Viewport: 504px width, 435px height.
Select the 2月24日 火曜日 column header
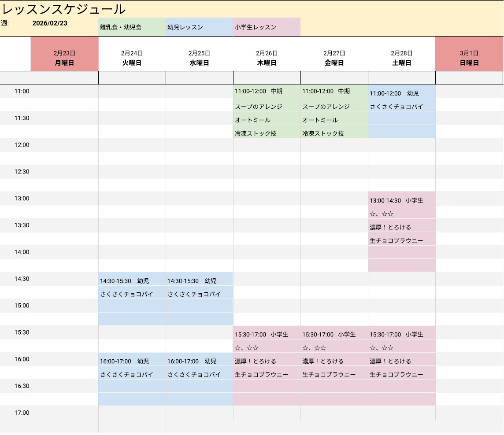(132, 58)
